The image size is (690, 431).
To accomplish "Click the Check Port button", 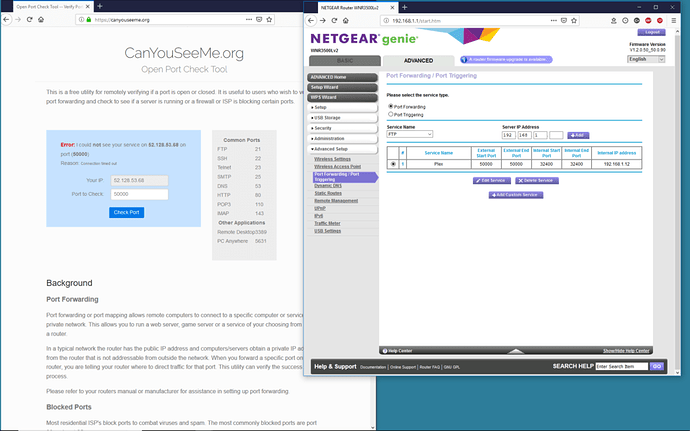I will [126, 212].
